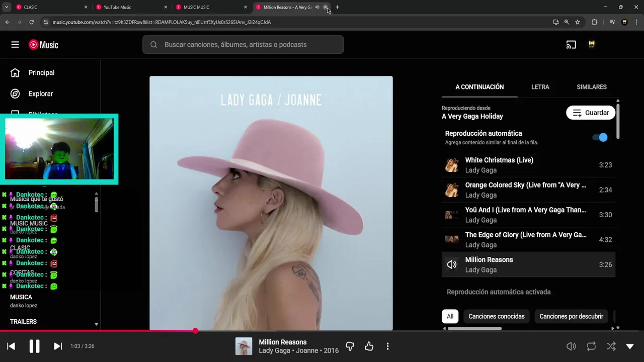This screenshot has height=362, width=644.
Task: Toggle Reproducción automática switch
Action: click(600, 137)
